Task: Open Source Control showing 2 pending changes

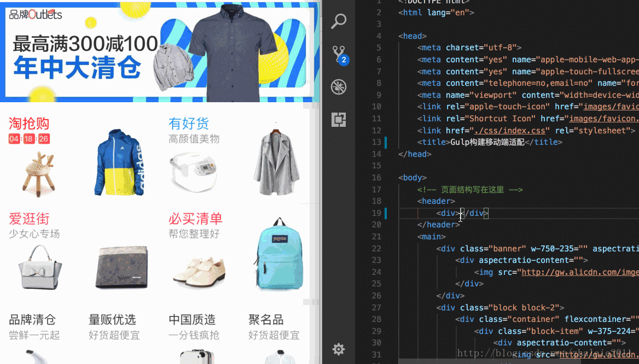Action: [339, 54]
